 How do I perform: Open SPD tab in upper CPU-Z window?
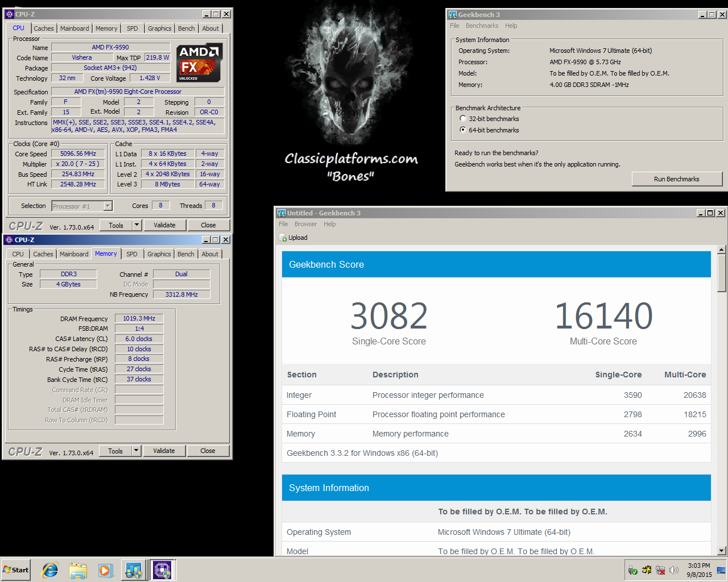click(133, 28)
